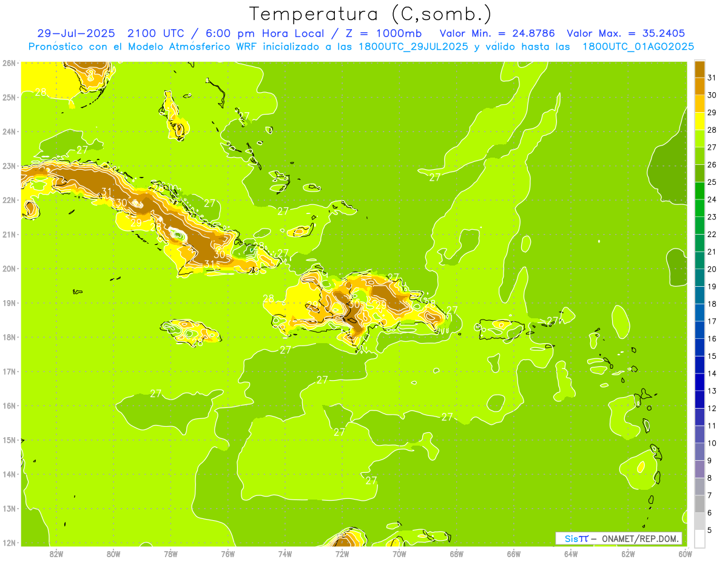This screenshot has height=562, width=728.
Task: Click the 74W longitude axis label
Action: pos(285,554)
